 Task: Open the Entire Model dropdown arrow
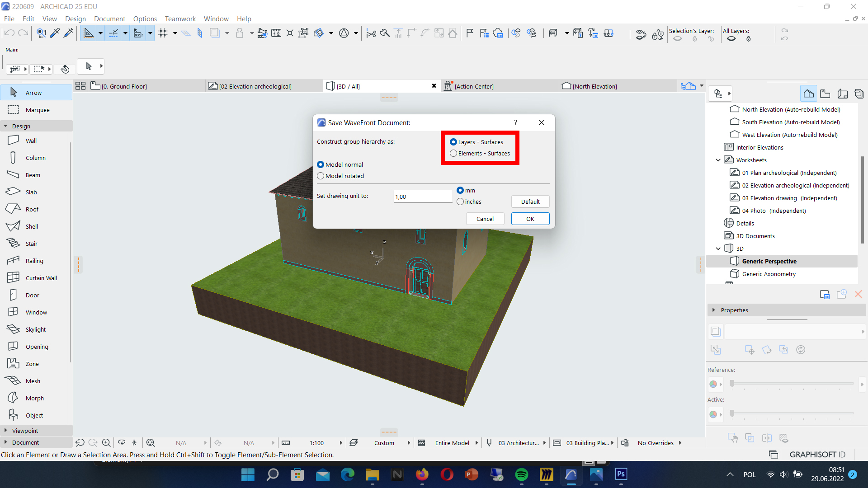[476, 443]
